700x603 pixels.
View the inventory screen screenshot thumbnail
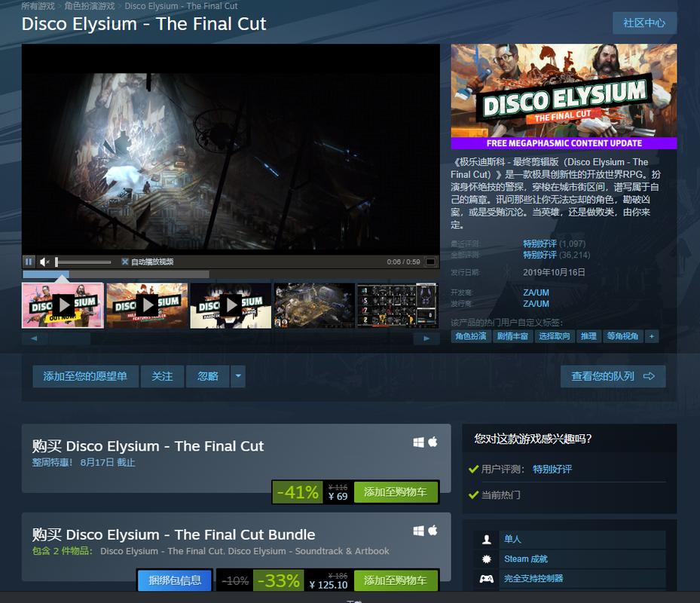(398, 305)
